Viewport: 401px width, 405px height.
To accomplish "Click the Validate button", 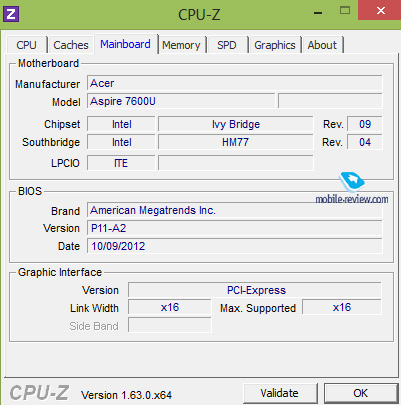I will pos(280,393).
